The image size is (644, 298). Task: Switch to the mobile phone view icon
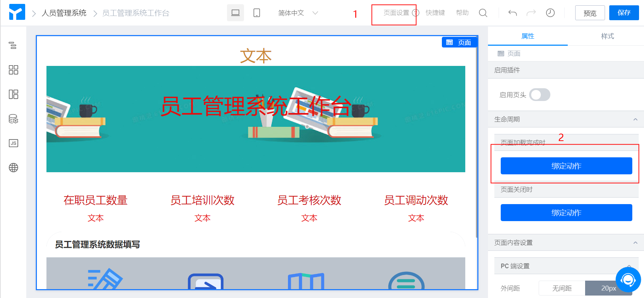coord(257,13)
